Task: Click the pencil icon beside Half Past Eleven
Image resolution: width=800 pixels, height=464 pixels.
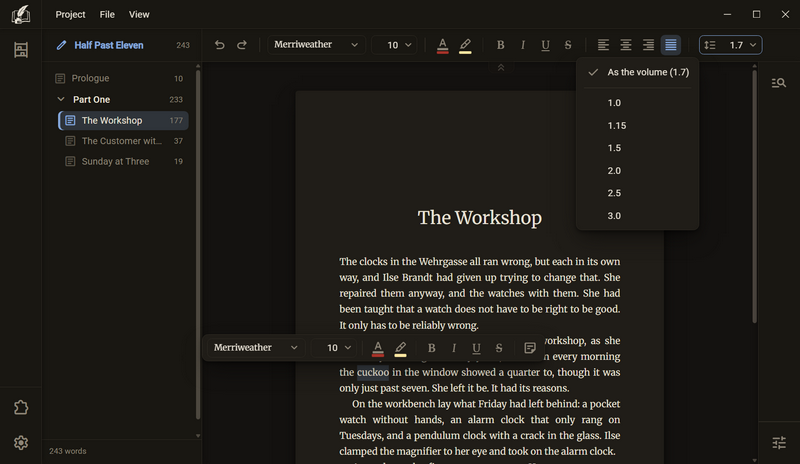Action: click(61, 45)
